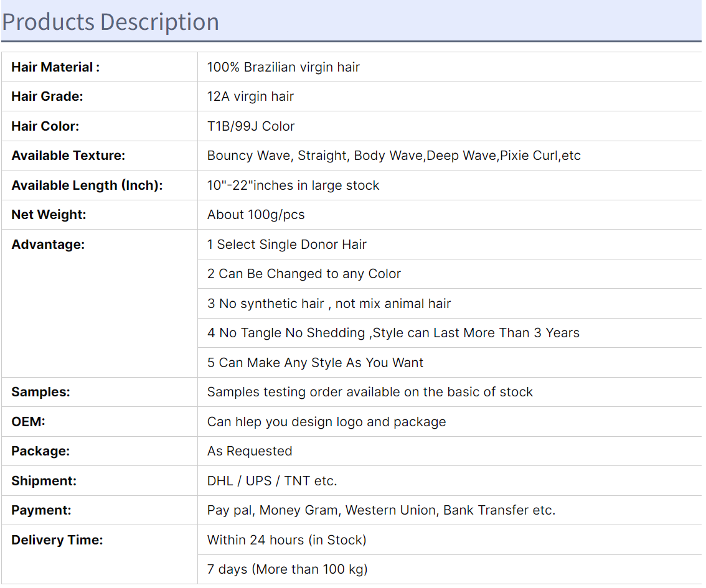
Task: Click Samples testing order available cell
Action: [370, 392]
